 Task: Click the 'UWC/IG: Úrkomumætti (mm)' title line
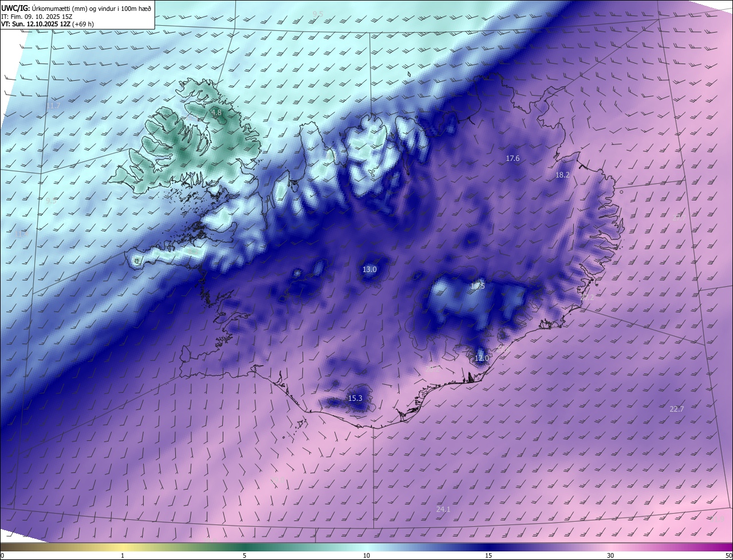tap(76, 8)
